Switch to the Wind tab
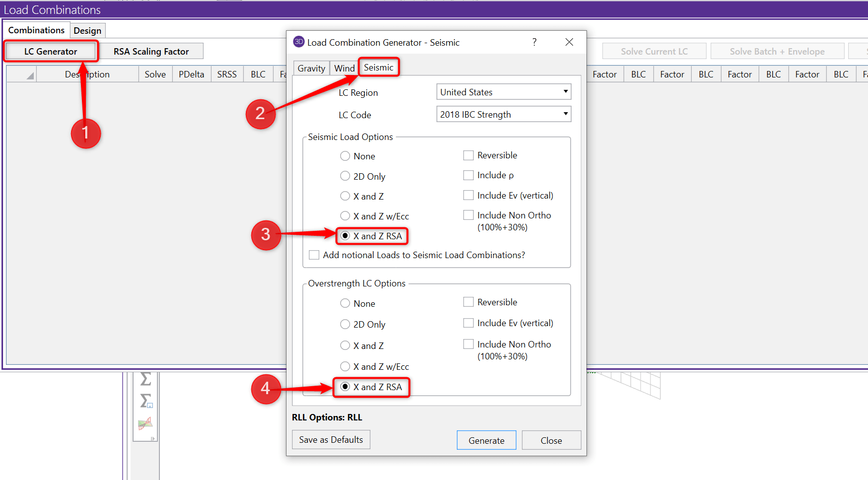The image size is (868, 480). [344, 69]
